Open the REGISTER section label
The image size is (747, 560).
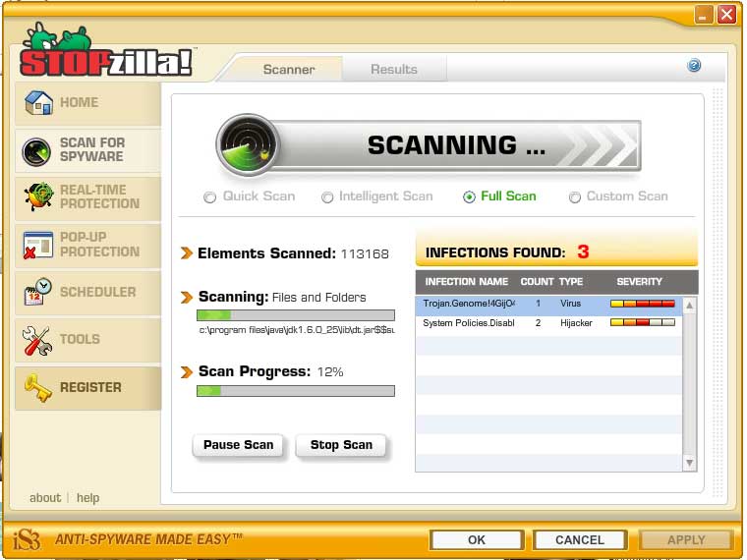[x=90, y=388]
